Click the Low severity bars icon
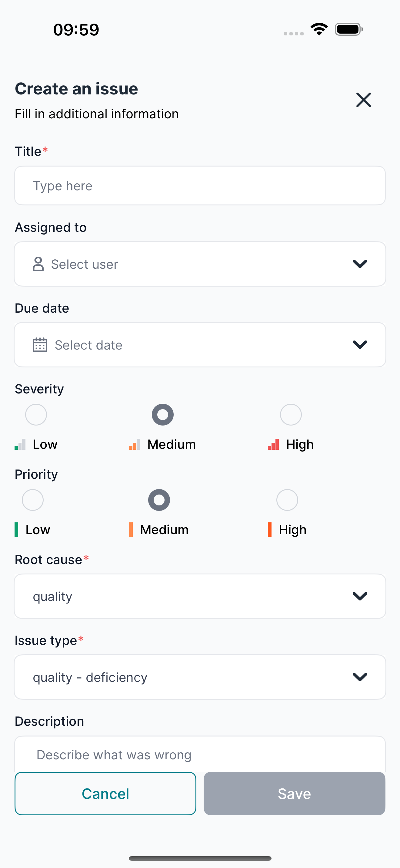 coord(20,444)
